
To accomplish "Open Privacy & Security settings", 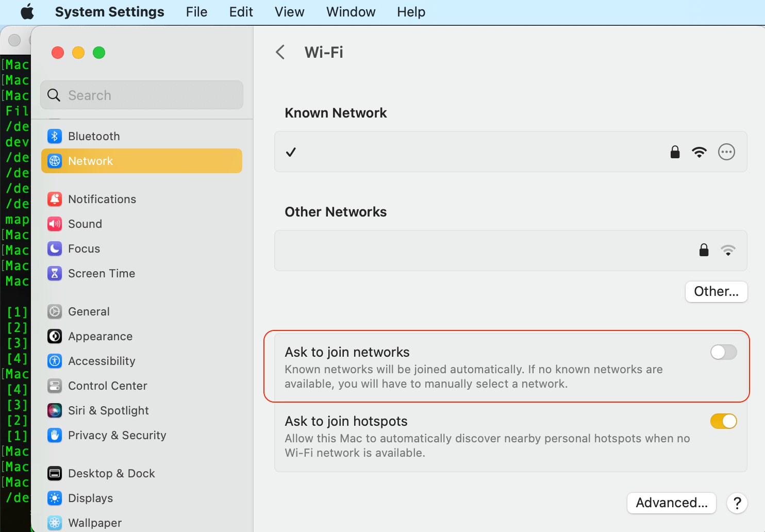I will pos(117,435).
